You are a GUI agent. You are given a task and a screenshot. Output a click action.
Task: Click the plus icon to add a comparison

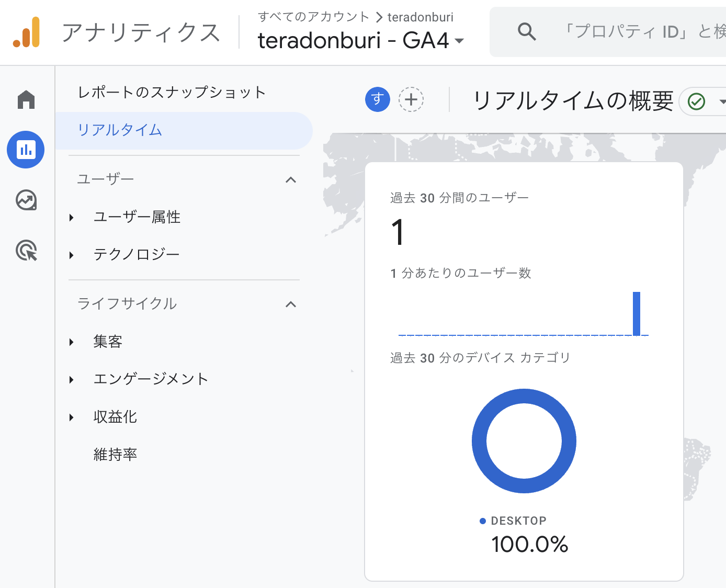(411, 99)
